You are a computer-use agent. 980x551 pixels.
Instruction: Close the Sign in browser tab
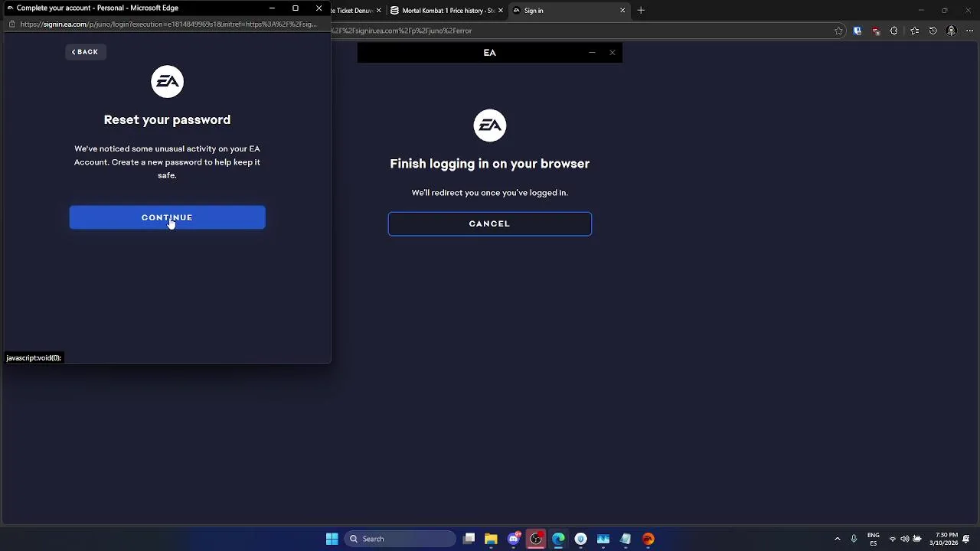pos(622,11)
